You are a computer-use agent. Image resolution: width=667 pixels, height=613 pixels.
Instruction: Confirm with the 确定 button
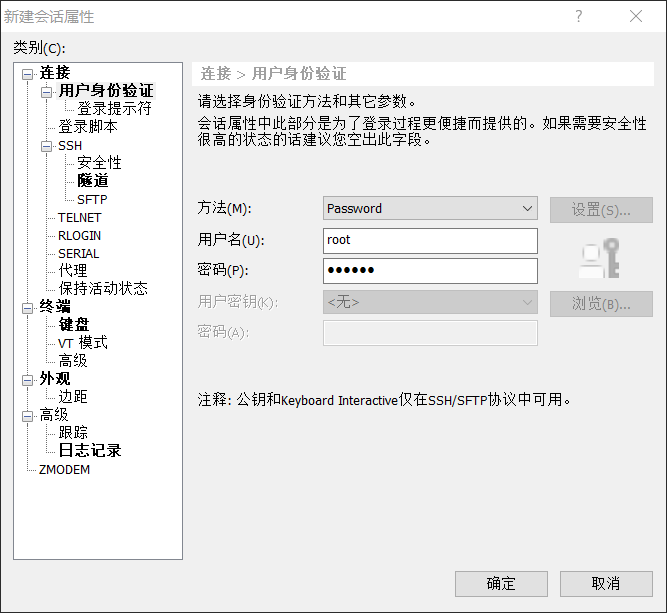pos(501,584)
